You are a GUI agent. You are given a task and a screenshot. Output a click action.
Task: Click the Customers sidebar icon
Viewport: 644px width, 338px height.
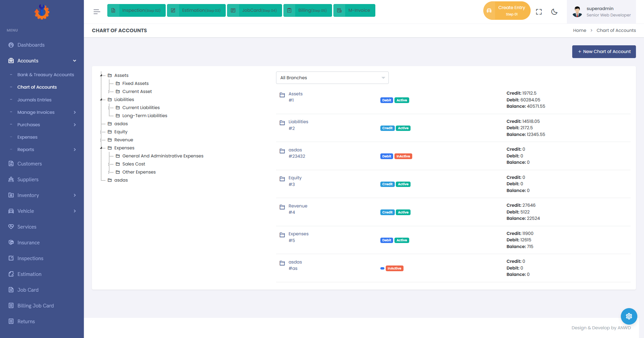pos(11,164)
